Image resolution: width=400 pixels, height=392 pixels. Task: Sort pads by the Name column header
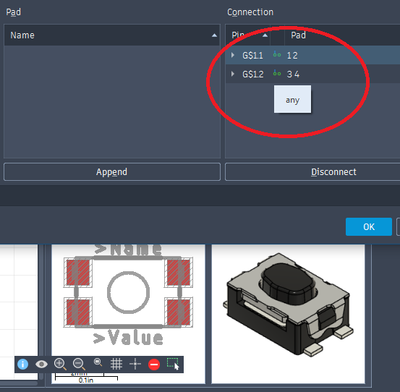pyautogui.click(x=112, y=35)
